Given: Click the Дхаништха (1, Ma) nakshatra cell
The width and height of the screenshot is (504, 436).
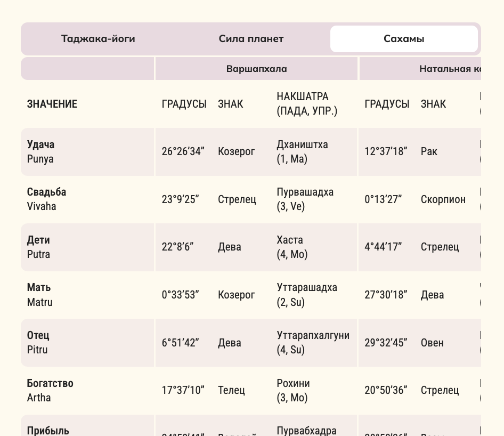Looking at the screenshot, I should click(303, 151).
